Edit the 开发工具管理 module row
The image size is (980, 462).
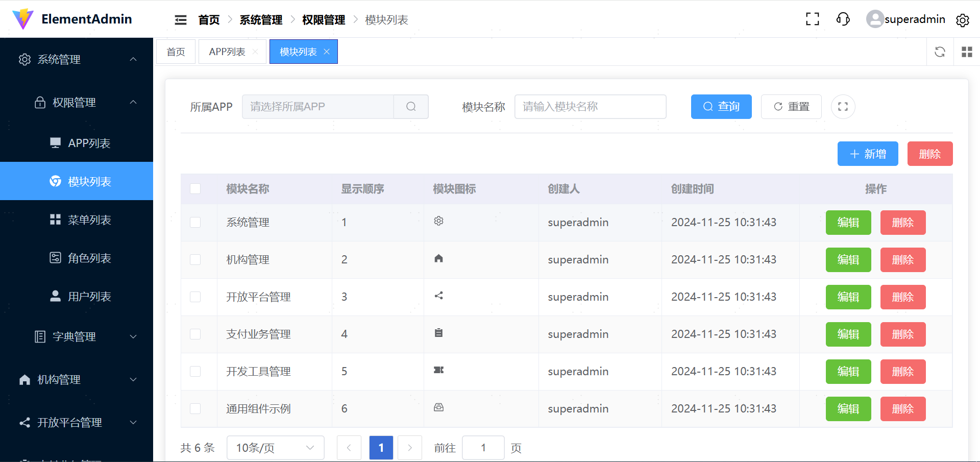(x=848, y=372)
